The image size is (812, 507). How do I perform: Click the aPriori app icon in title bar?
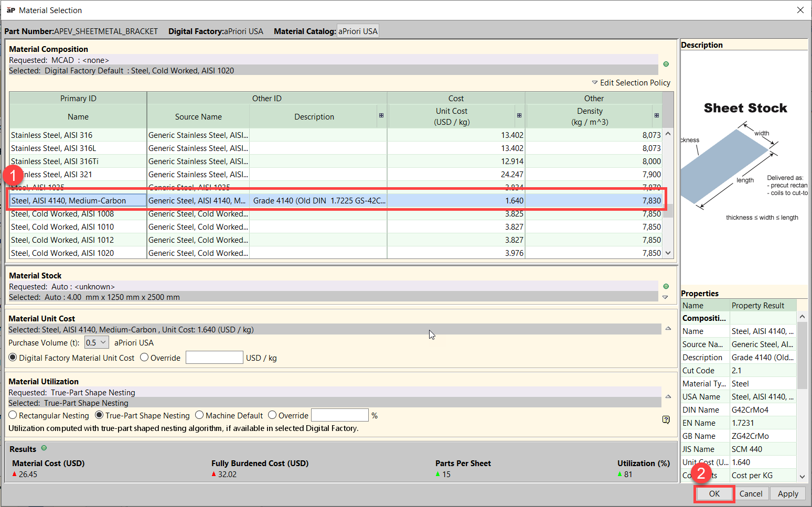click(x=10, y=10)
